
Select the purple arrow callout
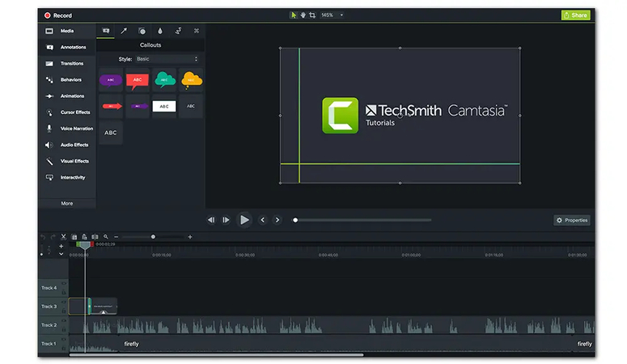tap(138, 106)
